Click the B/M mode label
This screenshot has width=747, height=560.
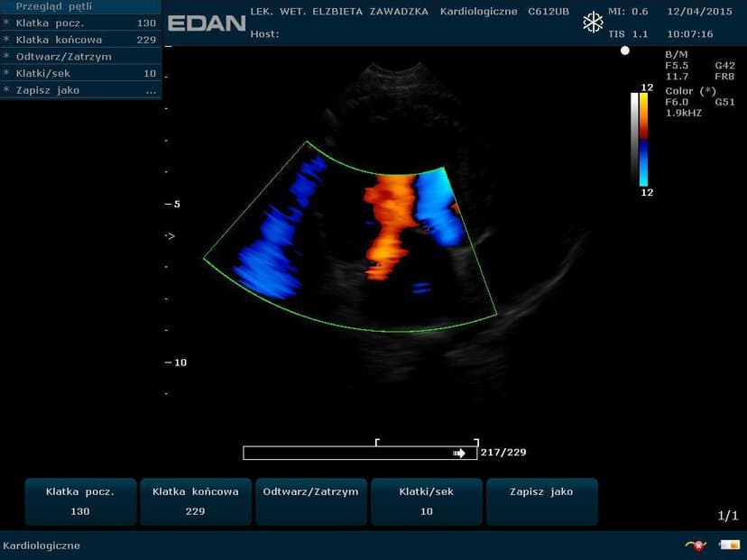tap(677, 54)
